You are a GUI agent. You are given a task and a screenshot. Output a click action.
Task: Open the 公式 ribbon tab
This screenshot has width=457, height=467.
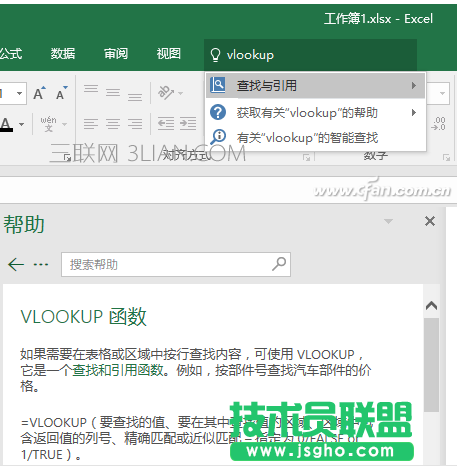point(11,54)
